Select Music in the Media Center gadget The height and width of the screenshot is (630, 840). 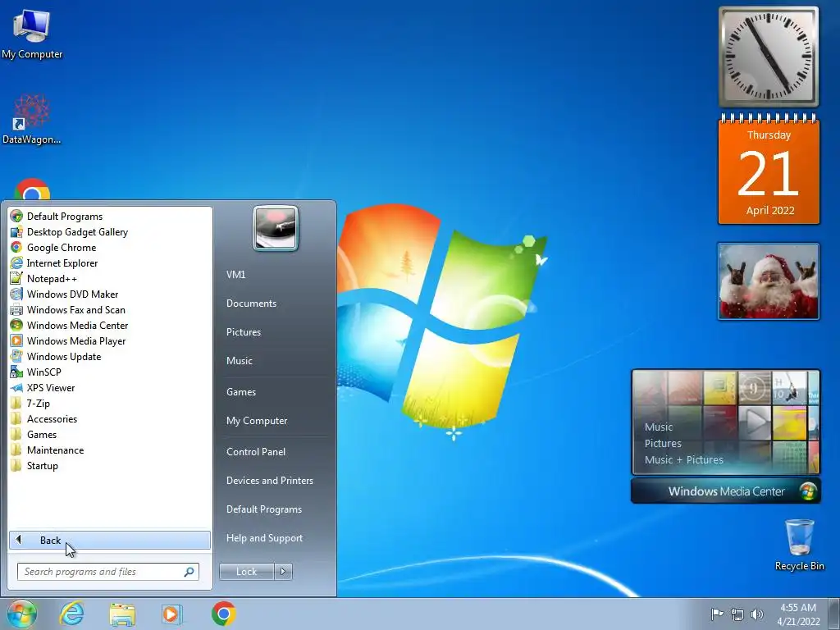[x=659, y=427]
